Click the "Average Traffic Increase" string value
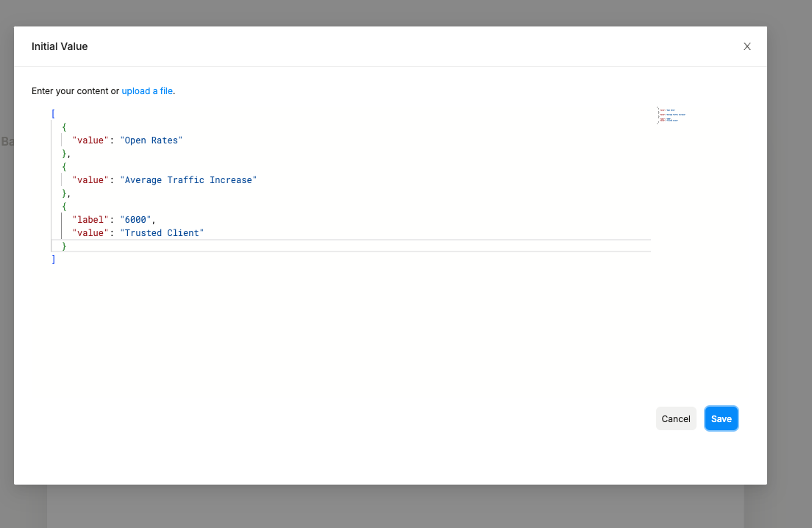Image resolution: width=812 pixels, height=528 pixels. pos(188,180)
